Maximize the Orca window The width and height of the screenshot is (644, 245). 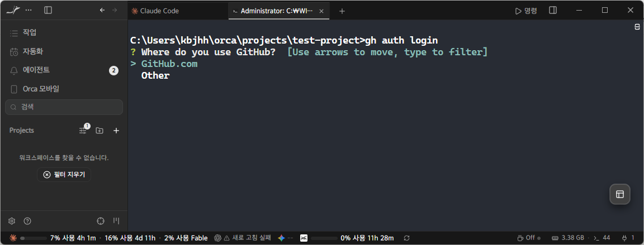(604, 10)
